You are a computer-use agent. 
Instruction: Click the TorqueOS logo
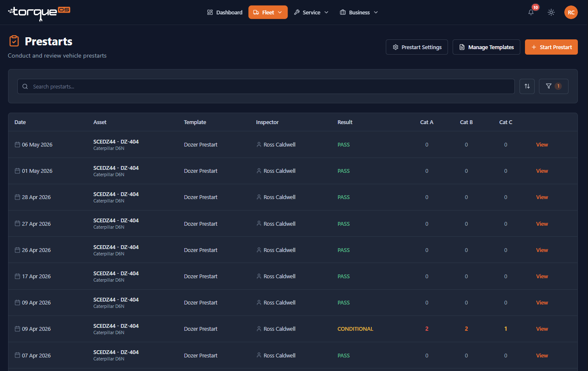pyautogui.click(x=39, y=13)
